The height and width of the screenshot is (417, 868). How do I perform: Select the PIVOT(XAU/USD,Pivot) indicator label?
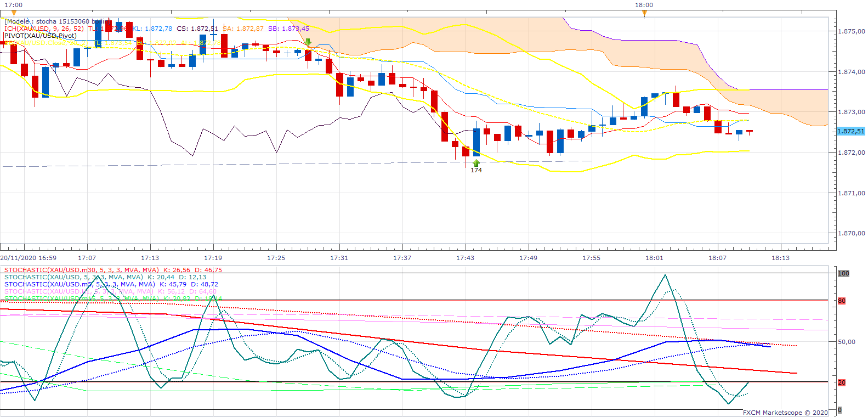tap(40, 36)
